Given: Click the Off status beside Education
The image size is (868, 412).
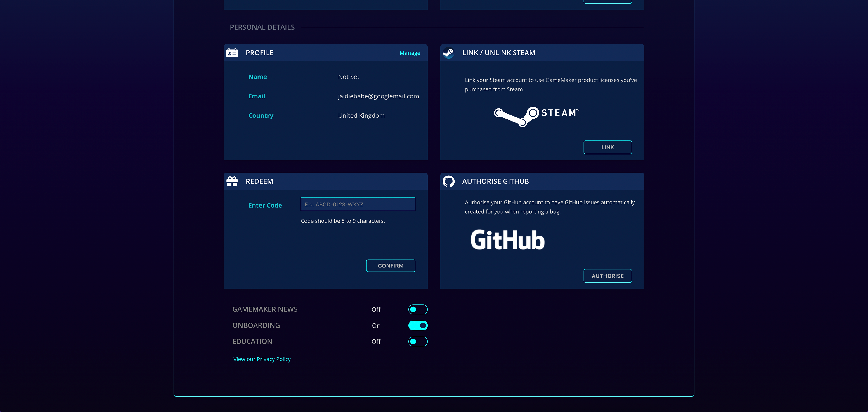Looking at the screenshot, I should tap(376, 342).
